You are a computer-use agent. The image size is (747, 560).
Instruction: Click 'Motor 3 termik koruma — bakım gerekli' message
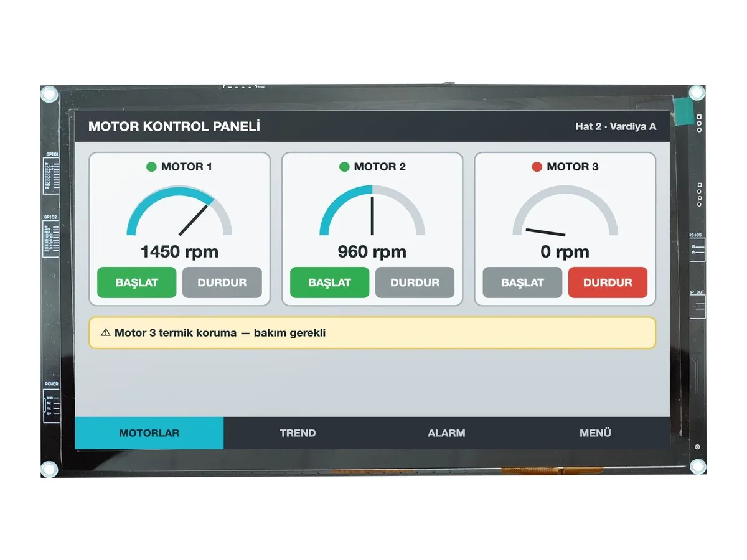[220, 333]
